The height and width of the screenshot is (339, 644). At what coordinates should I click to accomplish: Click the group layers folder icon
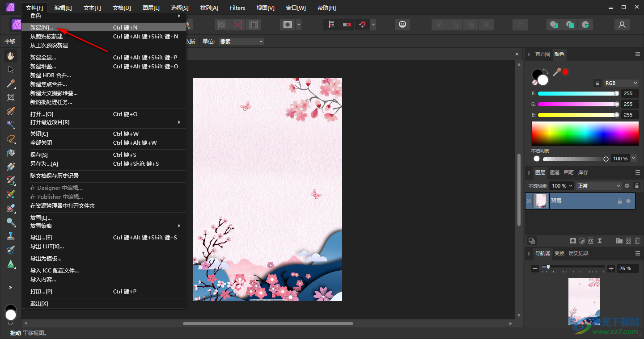619,241
